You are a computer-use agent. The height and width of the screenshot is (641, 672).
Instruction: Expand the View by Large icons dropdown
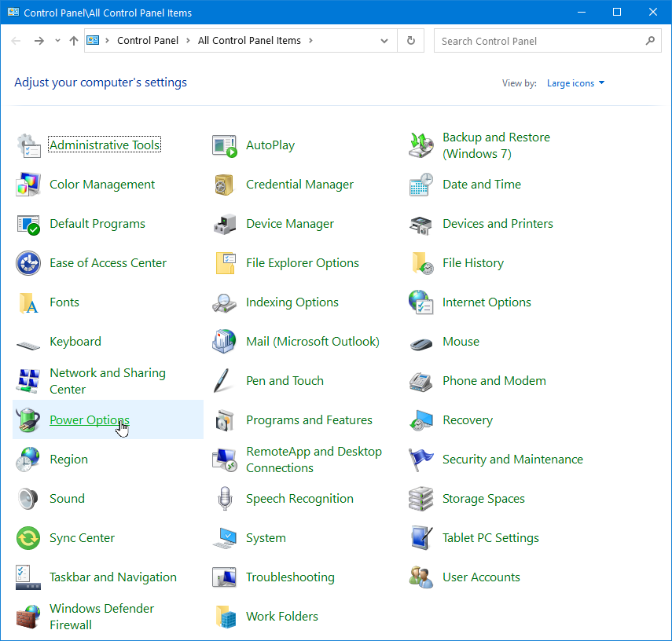(x=575, y=83)
